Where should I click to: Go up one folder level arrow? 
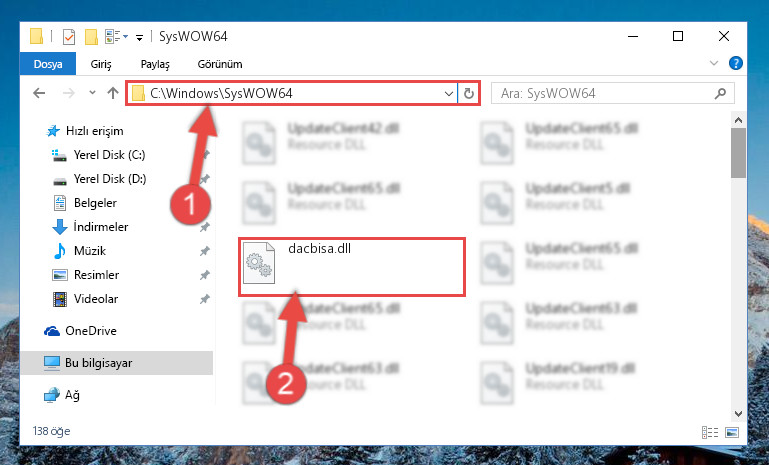(x=113, y=93)
